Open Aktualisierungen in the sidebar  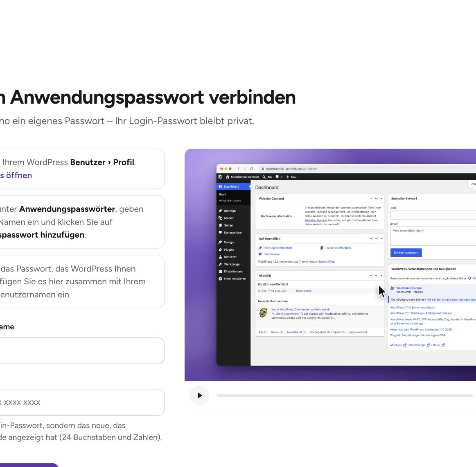pyautogui.click(x=230, y=201)
